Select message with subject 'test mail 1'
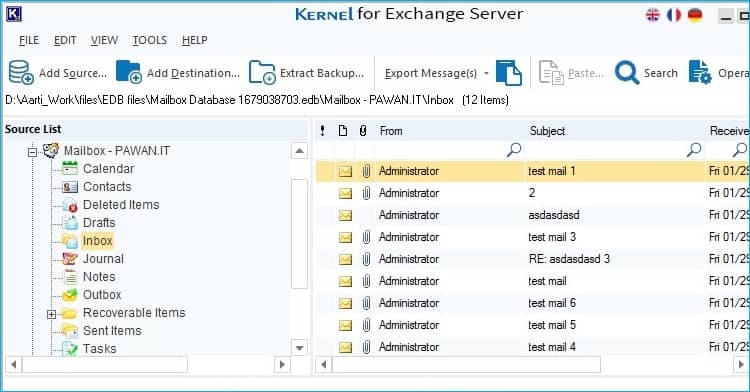The height and width of the screenshot is (392, 750). 532,171
